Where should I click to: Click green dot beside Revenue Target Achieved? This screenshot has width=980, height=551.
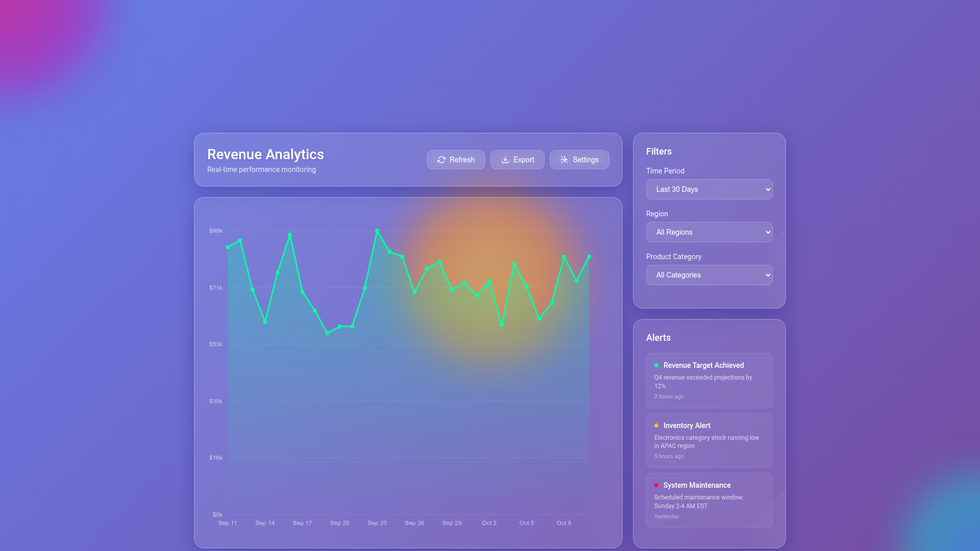(x=656, y=365)
